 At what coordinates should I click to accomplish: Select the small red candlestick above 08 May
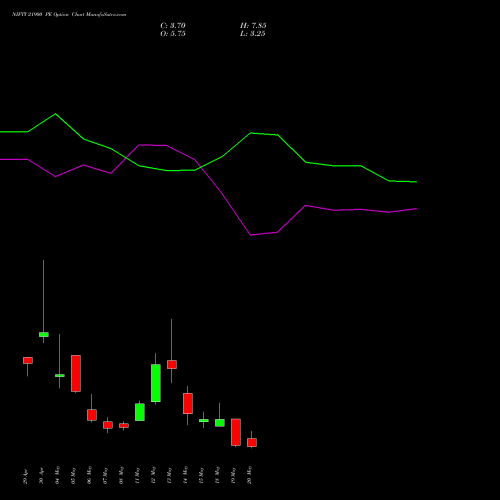coord(124,426)
